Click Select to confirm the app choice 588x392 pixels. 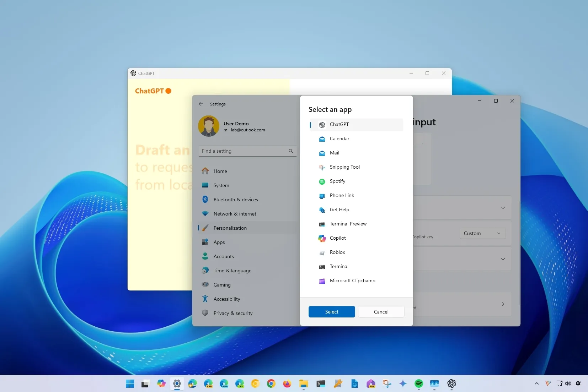(331, 312)
